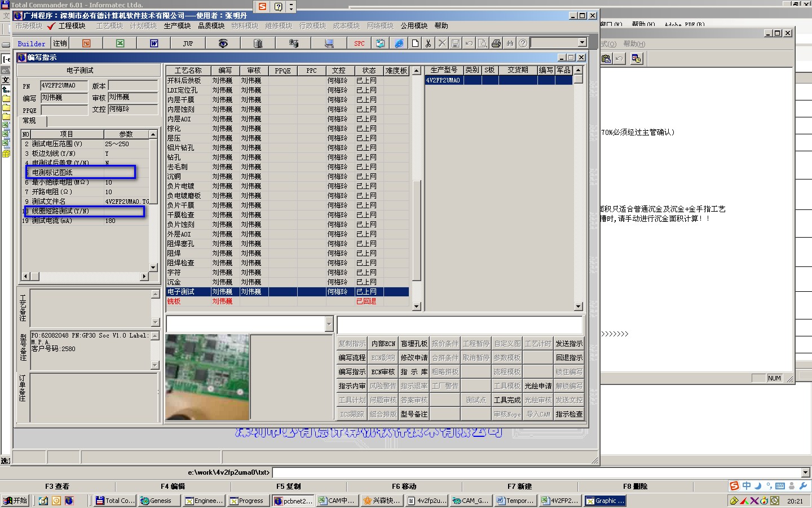Switch to Progress taskbar item
The height and width of the screenshot is (508, 812).
(249, 501)
